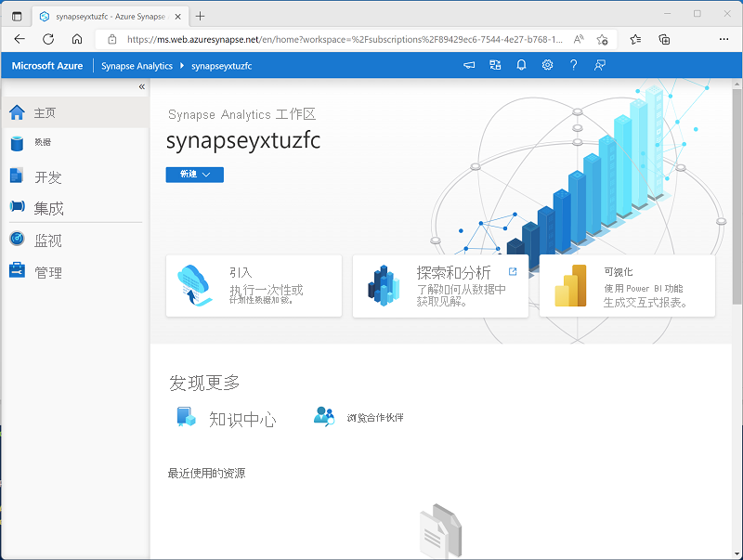Viewport: 743px width, 560px height.
Task: Open the browser favorites list
Action: click(x=635, y=39)
